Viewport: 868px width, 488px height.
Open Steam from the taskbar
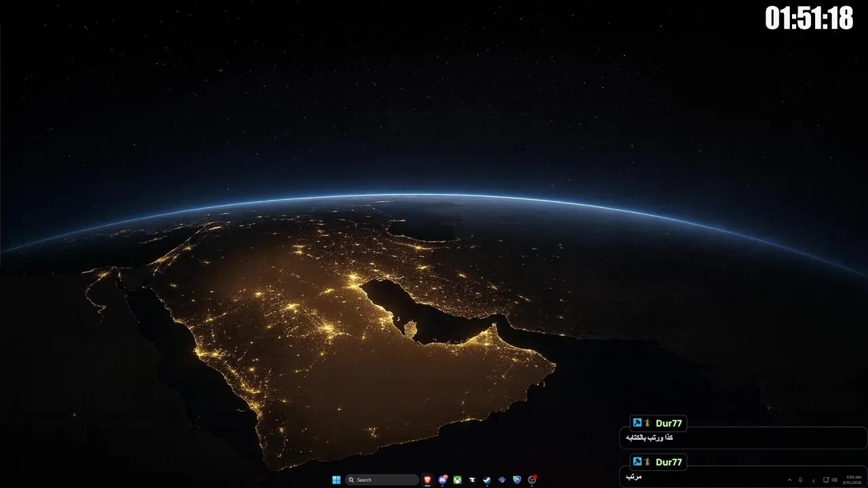tap(487, 480)
